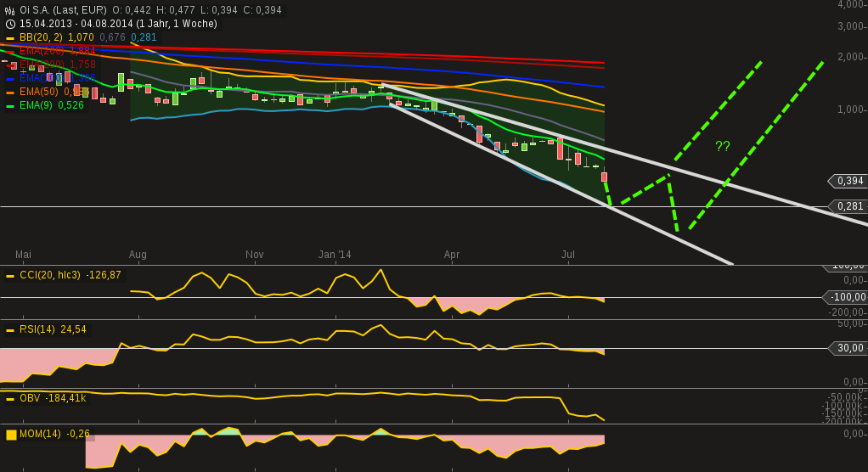
Task: Click the Aug label on time axis
Action: click(x=138, y=255)
